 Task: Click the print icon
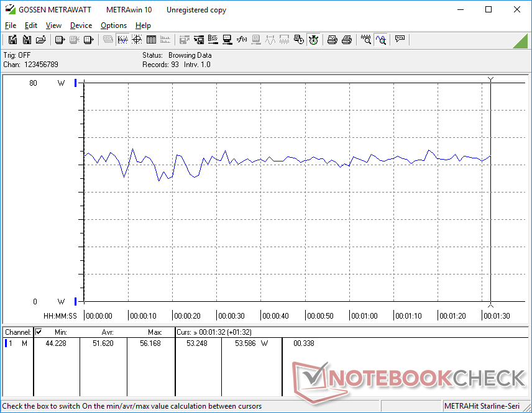[346, 40]
